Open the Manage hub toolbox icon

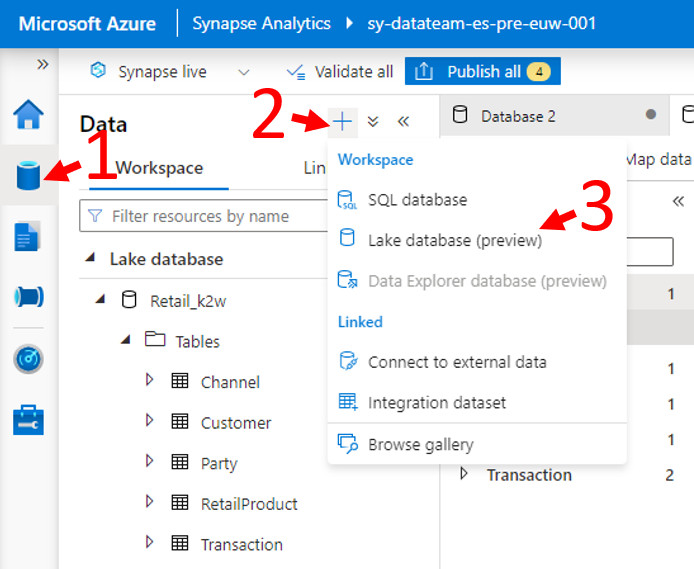point(28,420)
